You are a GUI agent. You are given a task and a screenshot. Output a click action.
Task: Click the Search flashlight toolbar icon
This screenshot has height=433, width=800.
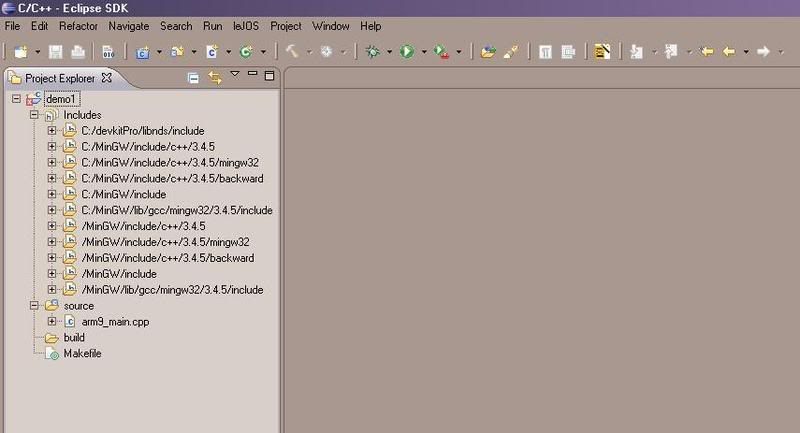click(x=511, y=52)
